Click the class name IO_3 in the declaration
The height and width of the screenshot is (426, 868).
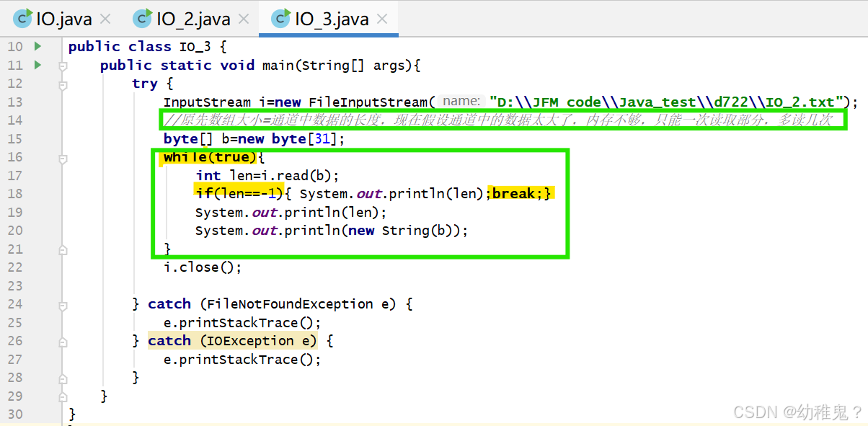[x=196, y=47]
